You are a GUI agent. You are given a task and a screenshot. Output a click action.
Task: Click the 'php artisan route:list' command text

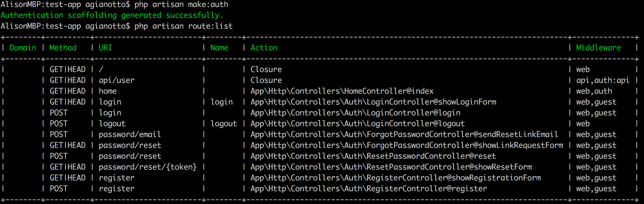pyautogui.click(x=184, y=26)
